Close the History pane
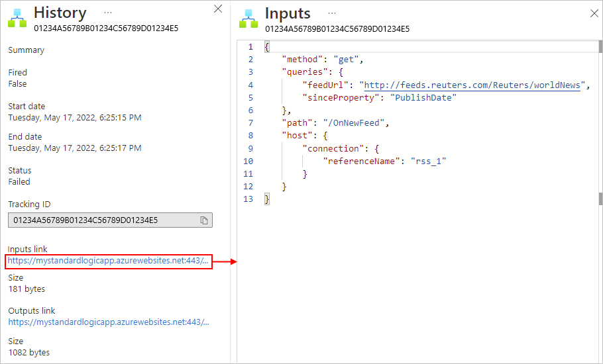 point(218,9)
